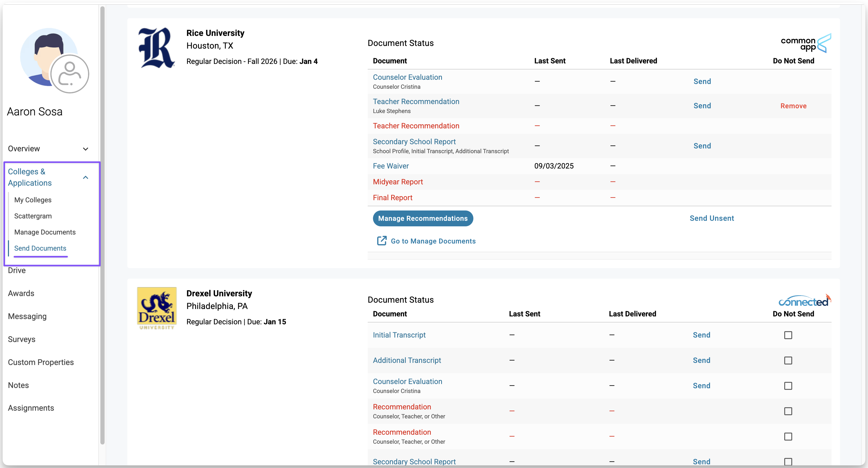The image size is (868, 468).
Task: Check Do Not Send for second Drexel Recommendation
Action: pos(788,436)
